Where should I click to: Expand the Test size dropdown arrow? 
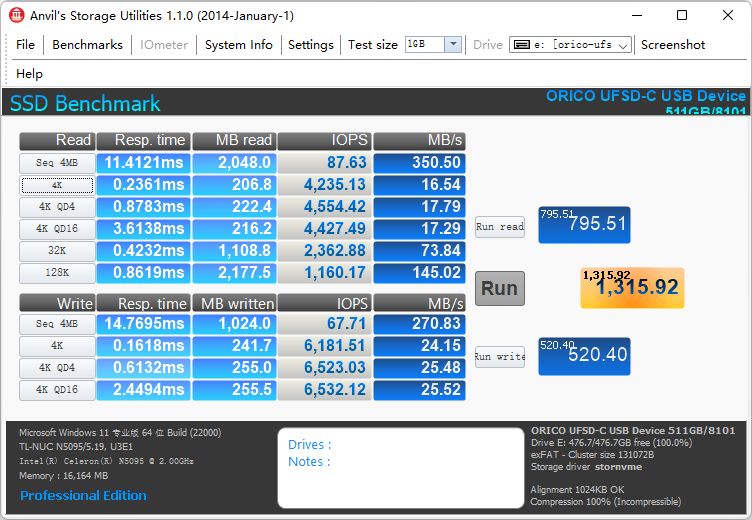(x=453, y=45)
